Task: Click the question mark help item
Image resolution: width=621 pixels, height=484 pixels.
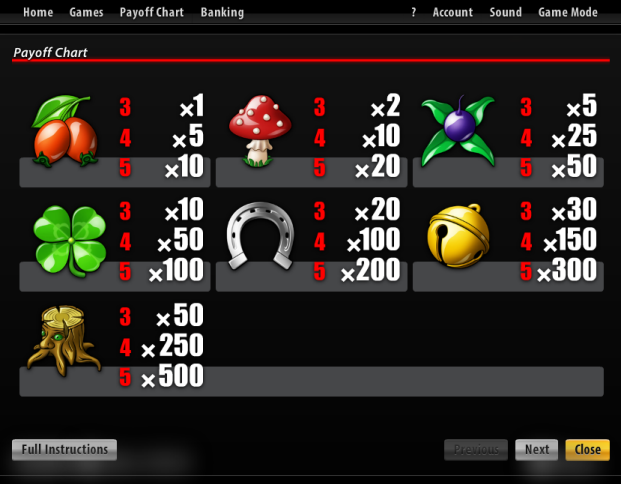Action: point(413,12)
